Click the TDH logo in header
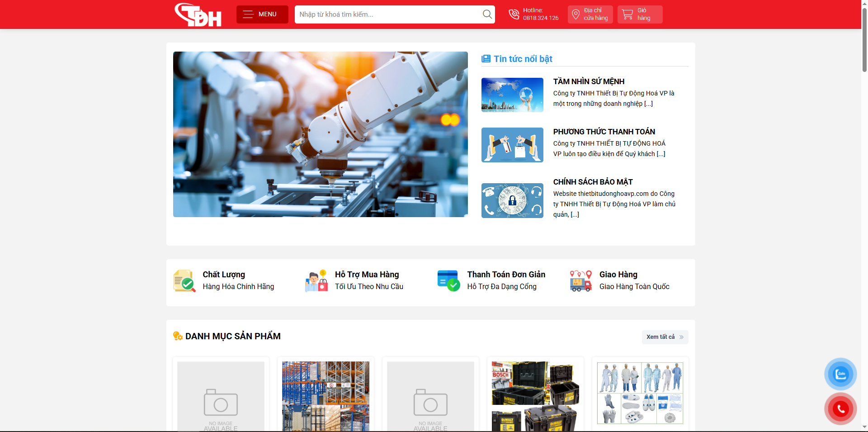This screenshot has height=432, width=868. click(x=198, y=15)
